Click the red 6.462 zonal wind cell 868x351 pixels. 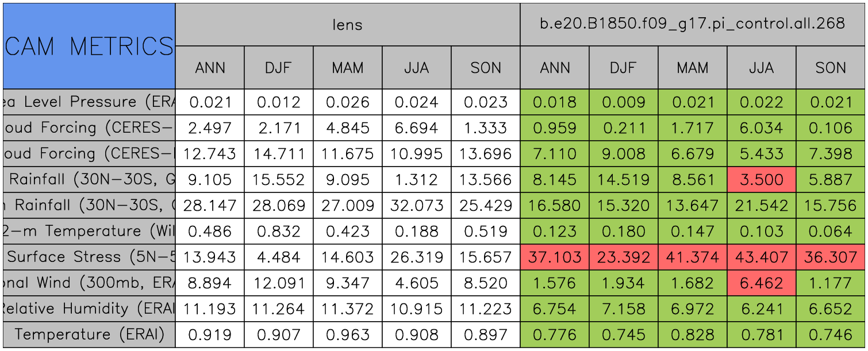tap(761, 283)
